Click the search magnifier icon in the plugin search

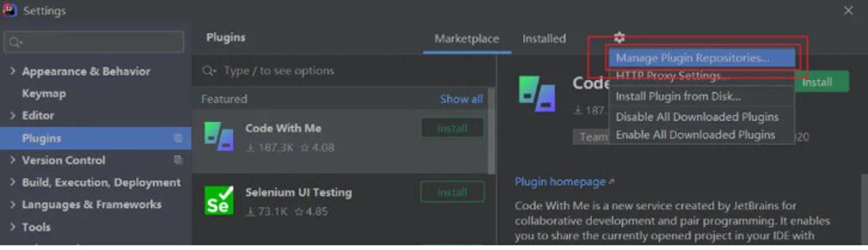pos(209,70)
